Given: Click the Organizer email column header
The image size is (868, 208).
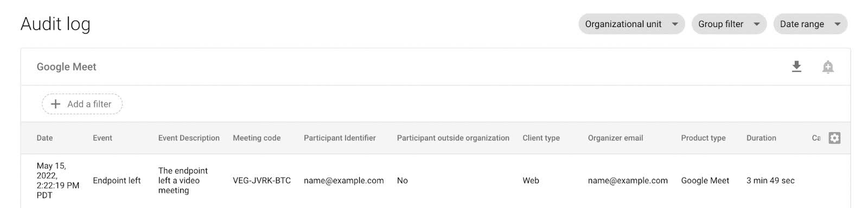Looking at the screenshot, I should [615, 138].
